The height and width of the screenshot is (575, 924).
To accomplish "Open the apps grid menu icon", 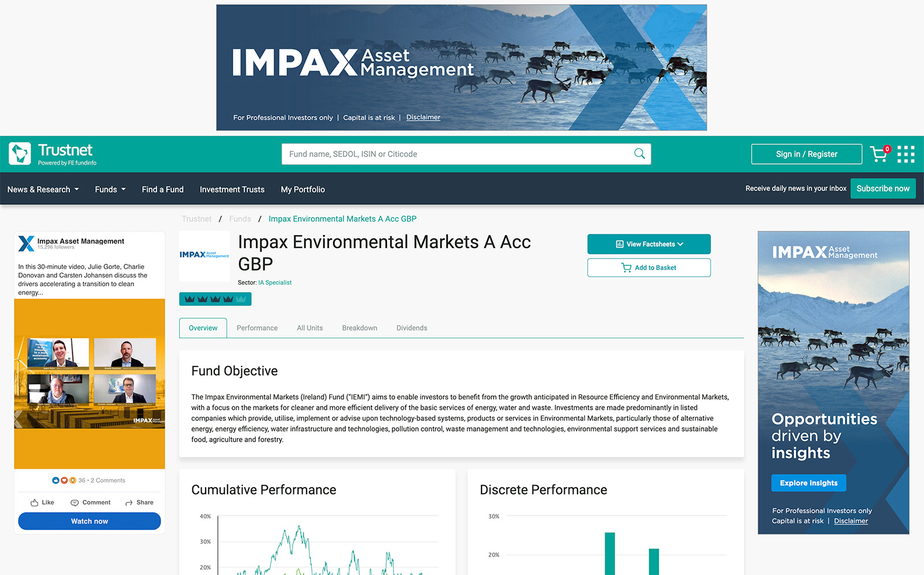I will tap(906, 154).
